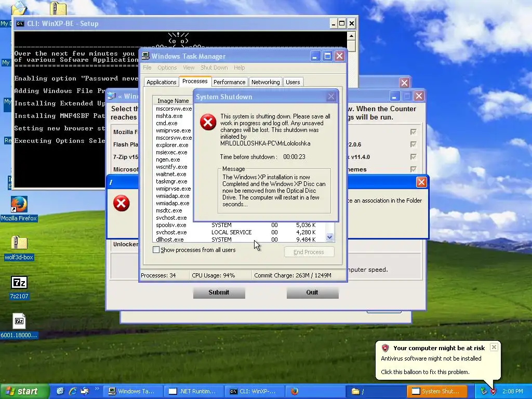
Task: Click the red security shield tray icon
Action: [x=493, y=391]
